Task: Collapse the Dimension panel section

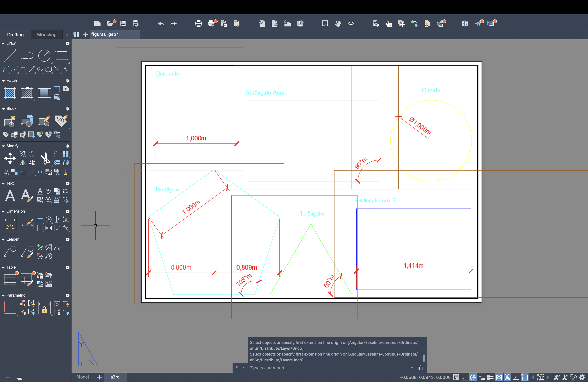Action: point(3,211)
